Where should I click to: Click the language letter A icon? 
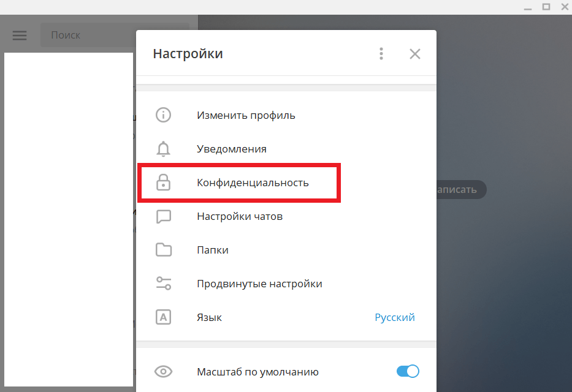pyautogui.click(x=163, y=317)
